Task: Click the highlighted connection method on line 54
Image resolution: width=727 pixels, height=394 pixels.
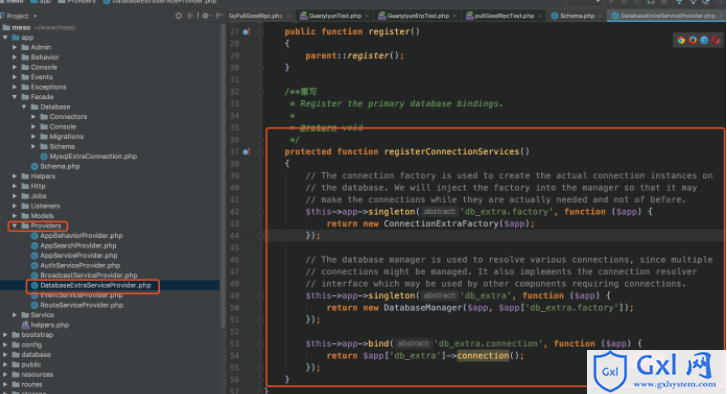Action: pyautogui.click(x=483, y=356)
